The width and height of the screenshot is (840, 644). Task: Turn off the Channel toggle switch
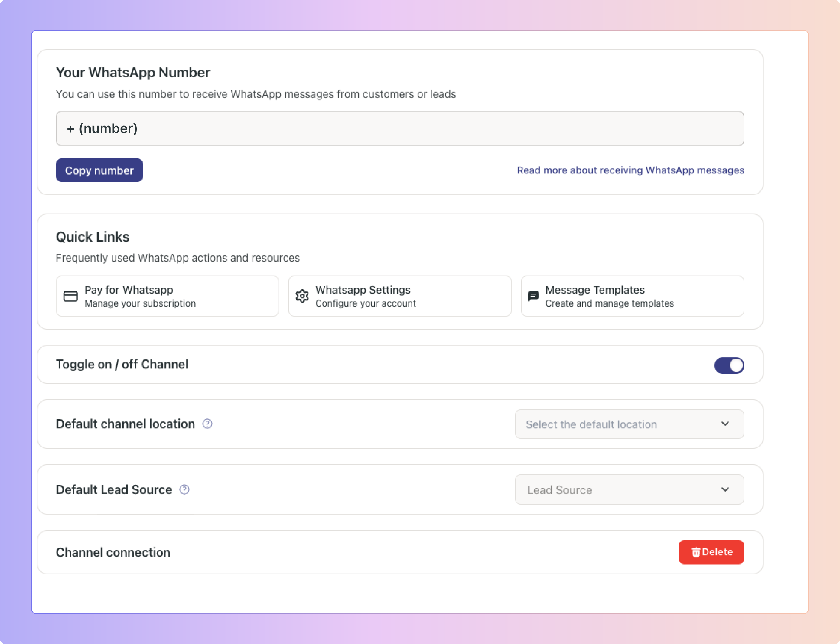[x=729, y=365]
